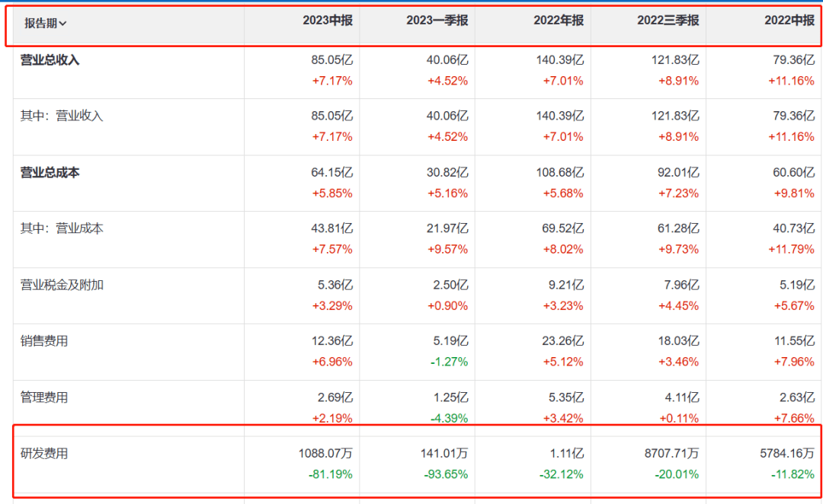This screenshot has height=504, width=823.
Task: Select the 其中：营业成本 row label
Action: coord(61,228)
